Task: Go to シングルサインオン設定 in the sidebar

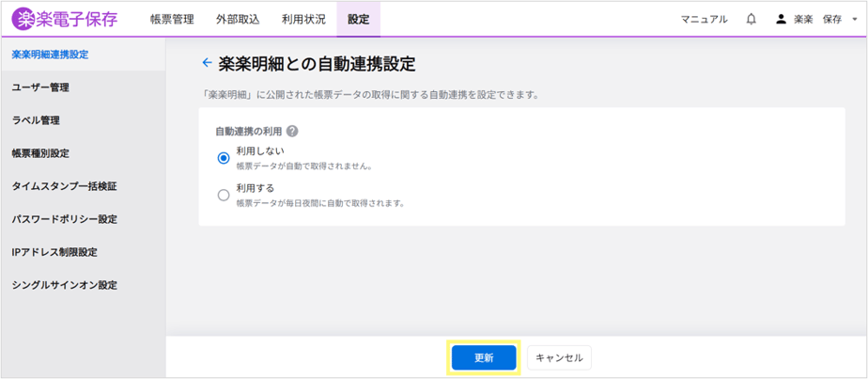Action: coord(84,285)
